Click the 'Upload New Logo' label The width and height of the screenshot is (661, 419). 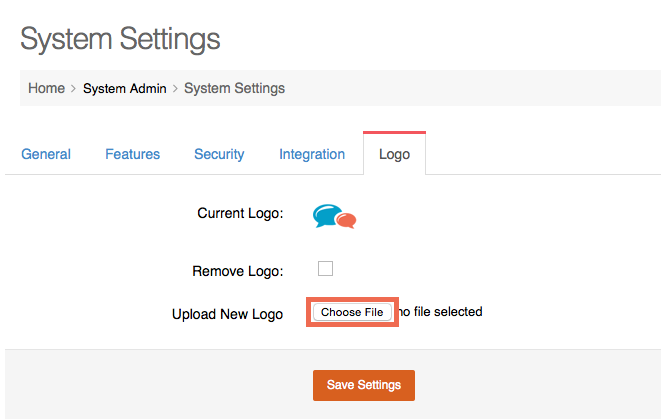pos(227,314)
